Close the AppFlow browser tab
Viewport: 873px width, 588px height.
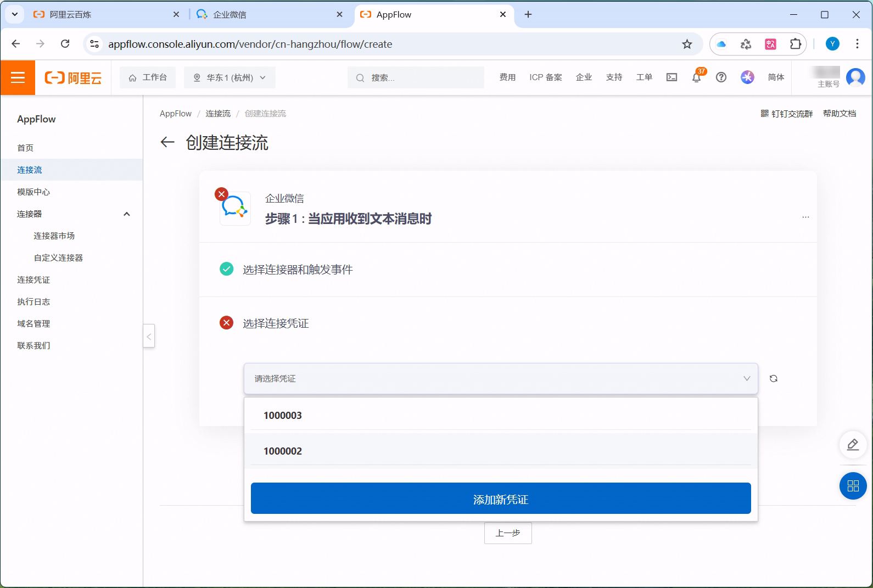click(503, 15)
